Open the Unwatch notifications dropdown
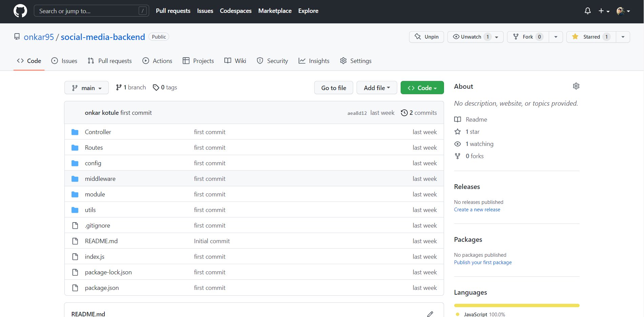The height and width of the screenshot is (317, 644). [475, 37]
